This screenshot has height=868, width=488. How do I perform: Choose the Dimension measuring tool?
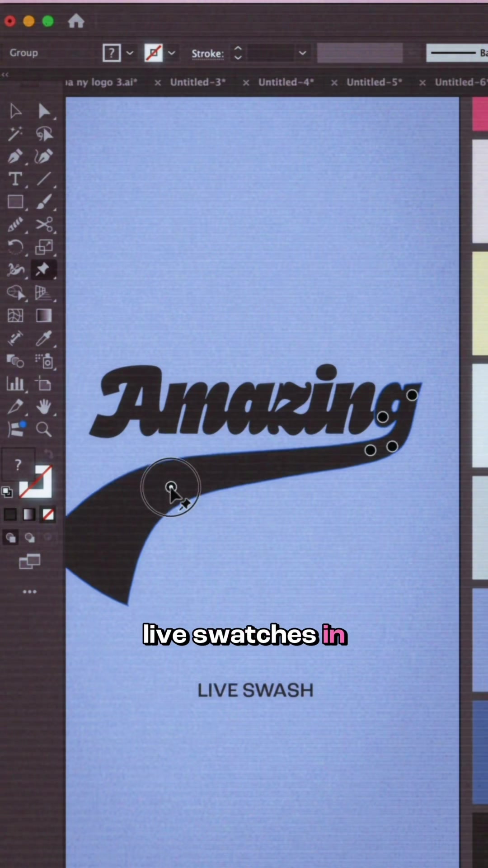pos(15,338)
